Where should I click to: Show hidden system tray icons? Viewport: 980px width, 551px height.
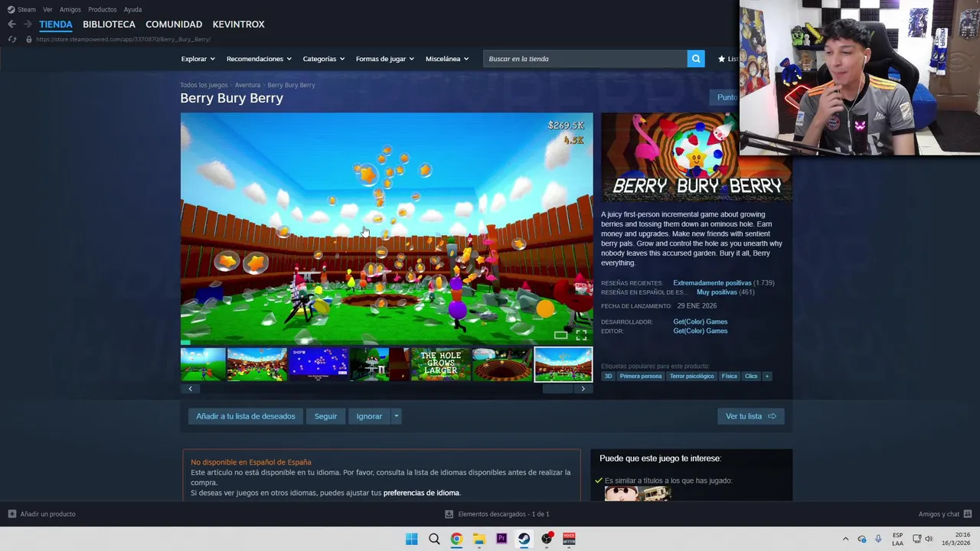click(845, 539)
